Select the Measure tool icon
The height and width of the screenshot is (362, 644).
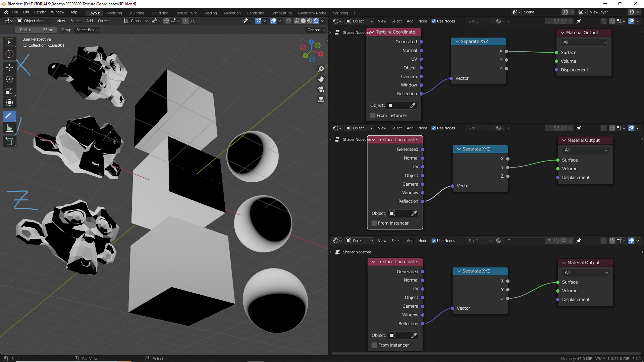10,128
